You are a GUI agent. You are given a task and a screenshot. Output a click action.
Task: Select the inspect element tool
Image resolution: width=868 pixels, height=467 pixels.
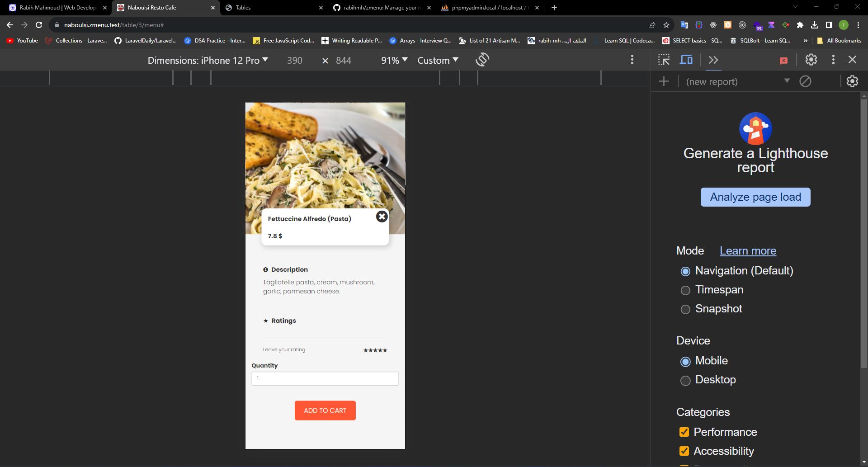pos(664,60)
